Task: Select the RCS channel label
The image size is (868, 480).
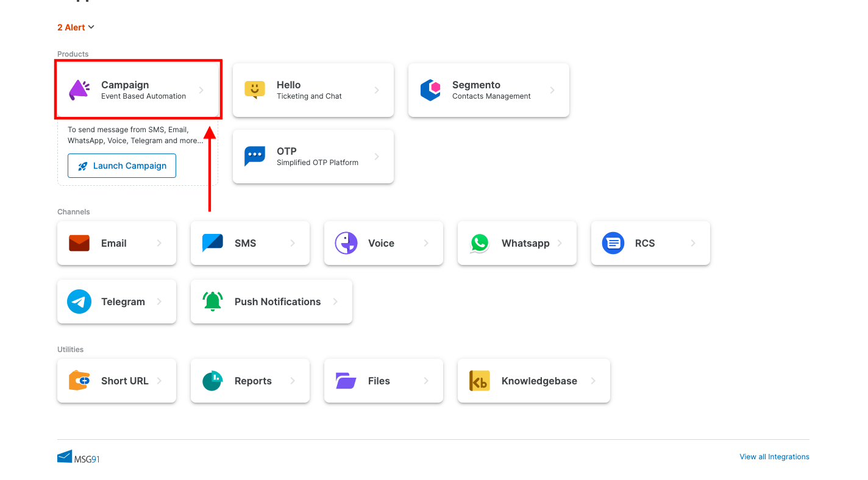Action: [645, 243]
